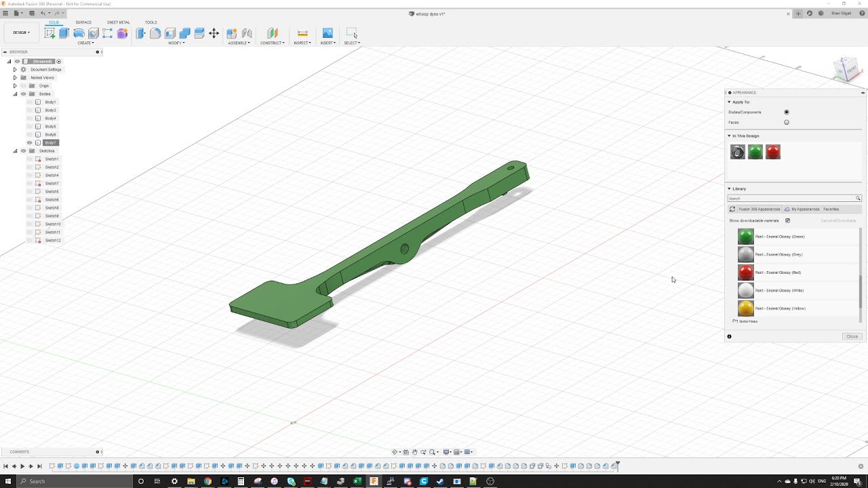Image resolution: width=868 pixels, height=488 pixels.
Task: Click the Windows Start button
Action: coord(7,481)
